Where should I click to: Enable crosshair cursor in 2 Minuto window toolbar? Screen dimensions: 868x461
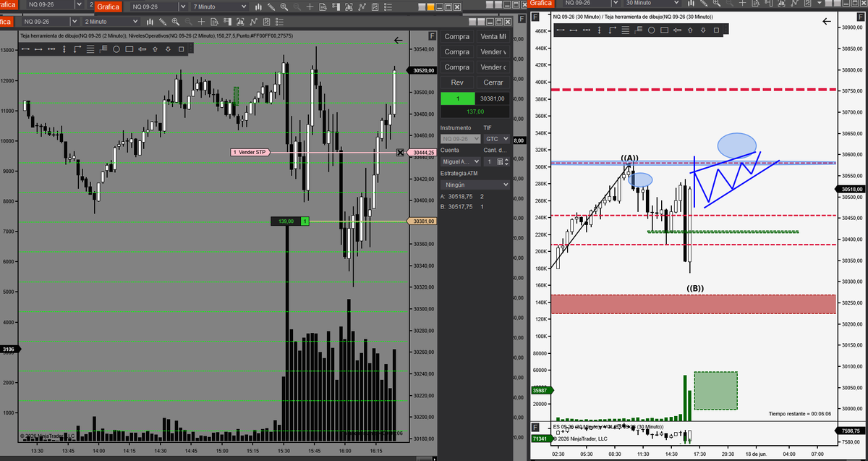pyautogui.click(x=203, y=22)
